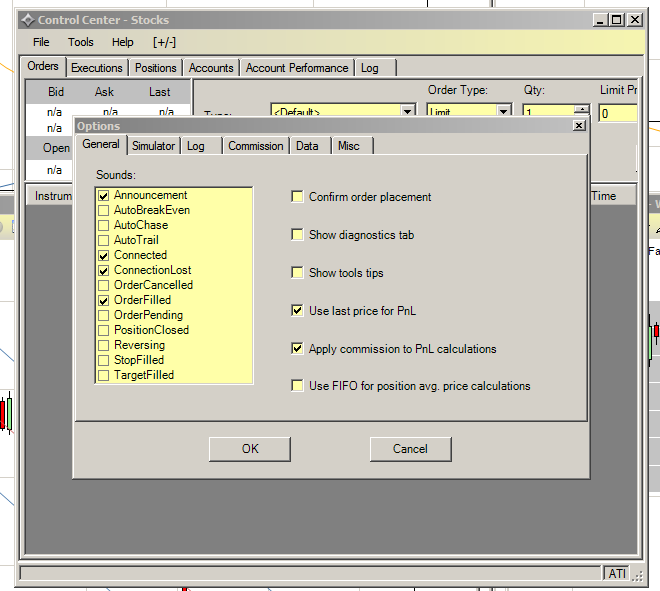Viewport: 660px width, 591px height.
Task: Toggle the Announcement sound checkbox
Action: [104, 196]
